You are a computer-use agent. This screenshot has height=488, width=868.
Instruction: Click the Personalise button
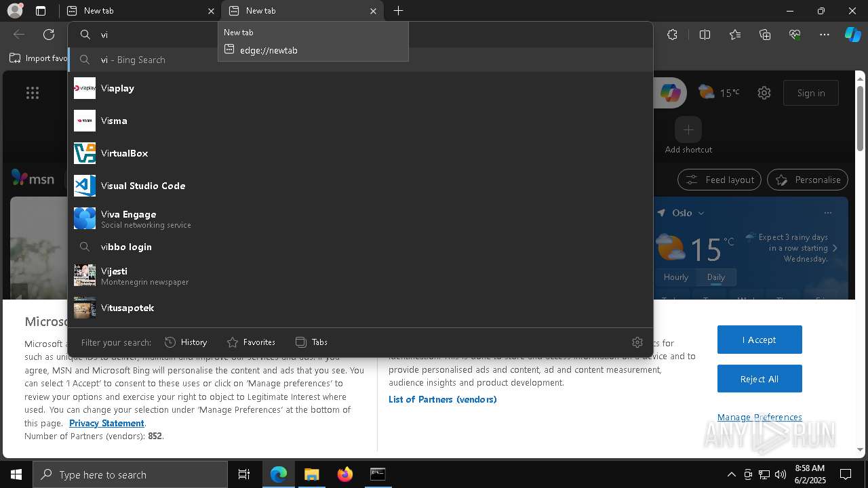pyautogui.click(x=808, y=180)
